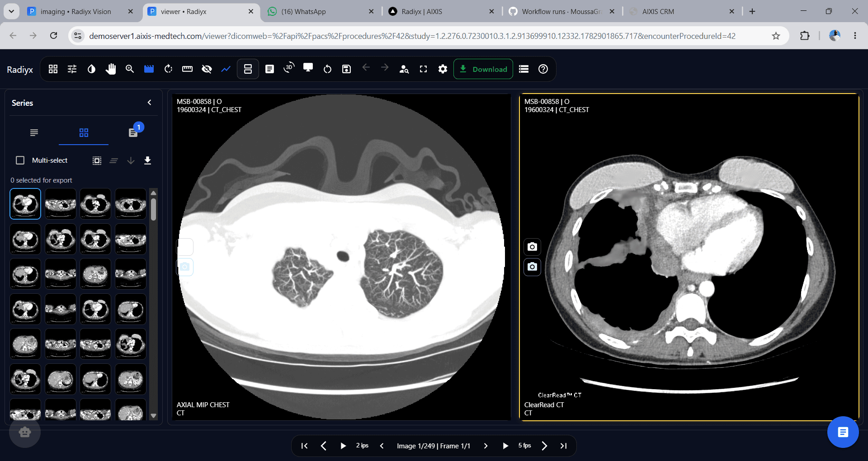Play at 5 fps
The image size is (868, 461).
(x=505, y=446)
